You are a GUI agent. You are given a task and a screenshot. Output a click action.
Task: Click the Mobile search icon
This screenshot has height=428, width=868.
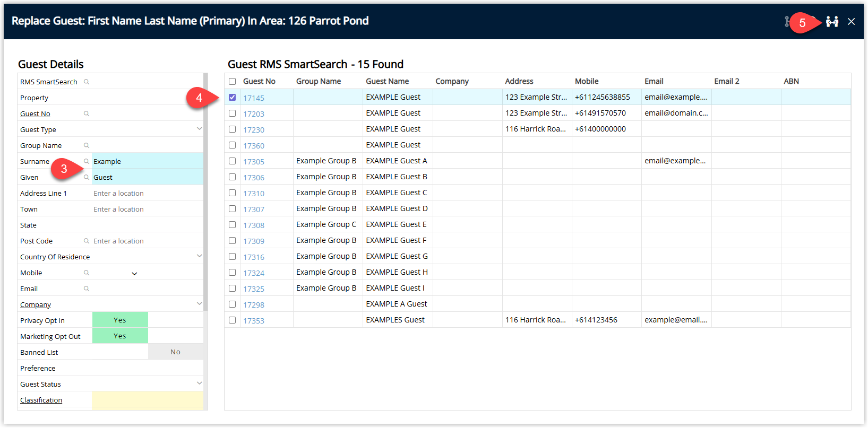(x=87, y=273)
